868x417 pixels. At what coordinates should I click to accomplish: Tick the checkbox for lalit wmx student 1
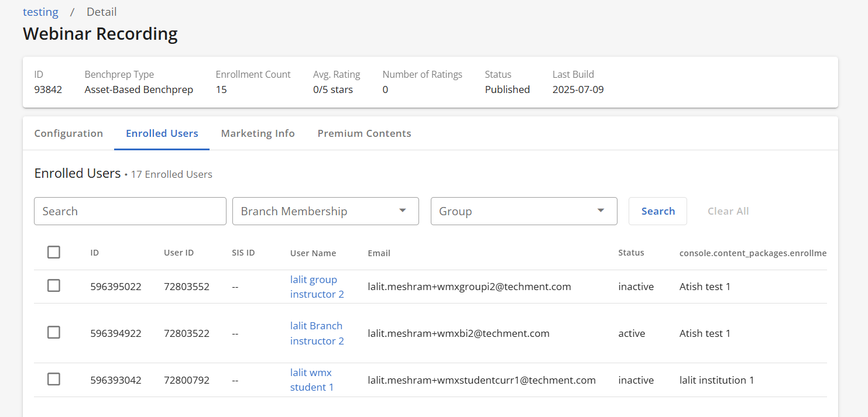point(54,380)
